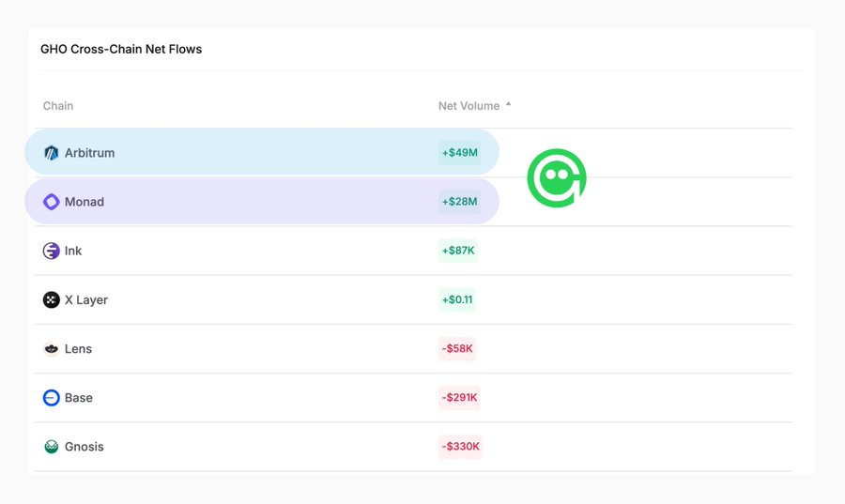Click the Net Volume column header
Viewport: 845px width, 504px height.
(x=469, y=106)
